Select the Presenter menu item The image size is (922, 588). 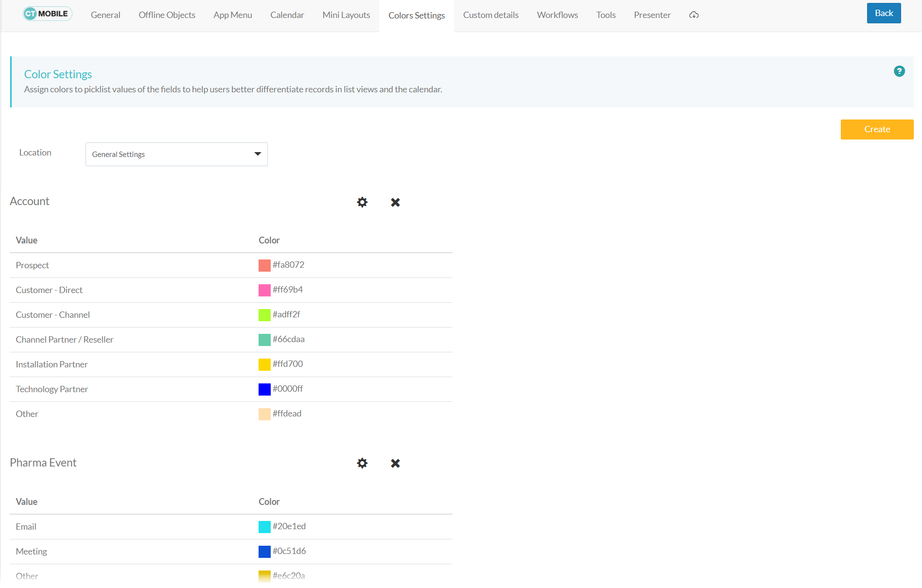(652, 15)
